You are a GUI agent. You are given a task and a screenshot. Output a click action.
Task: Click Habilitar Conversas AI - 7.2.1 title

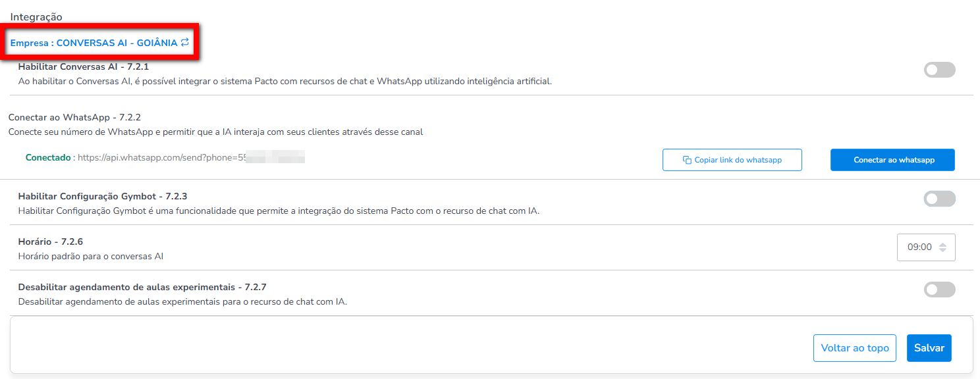tap(84, 66)
